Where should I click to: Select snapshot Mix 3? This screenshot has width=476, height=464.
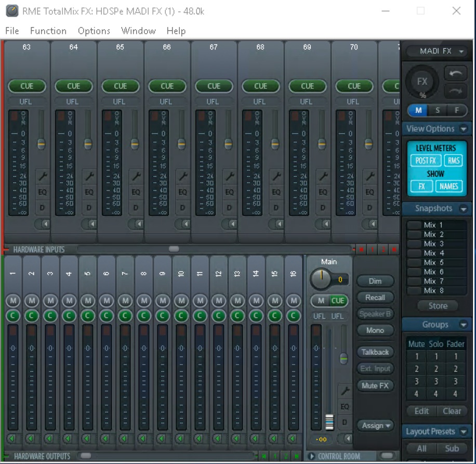[437, 243]
